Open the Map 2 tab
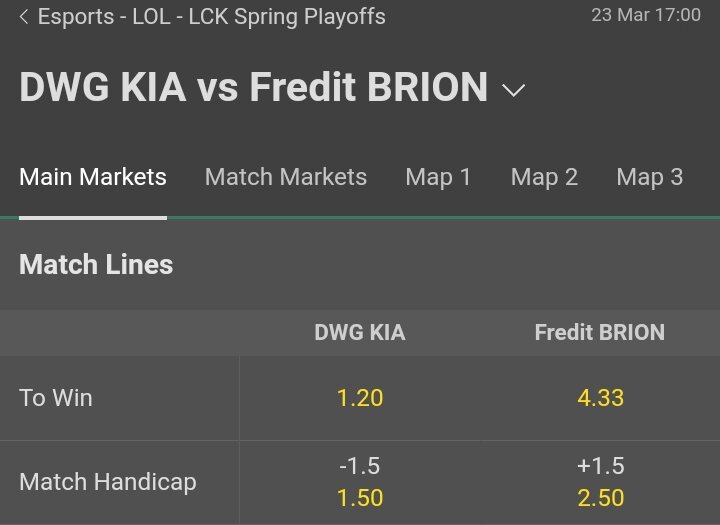 pos(544,177)
